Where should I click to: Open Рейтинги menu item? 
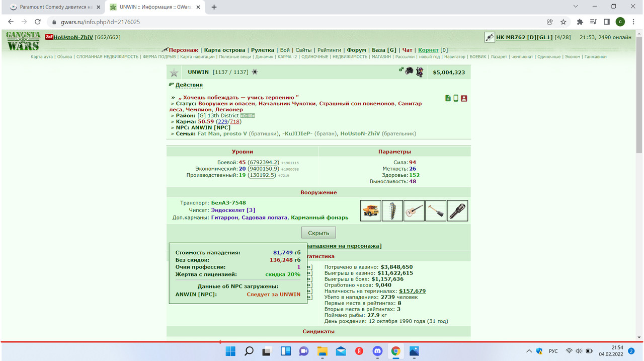coord(329,50)
